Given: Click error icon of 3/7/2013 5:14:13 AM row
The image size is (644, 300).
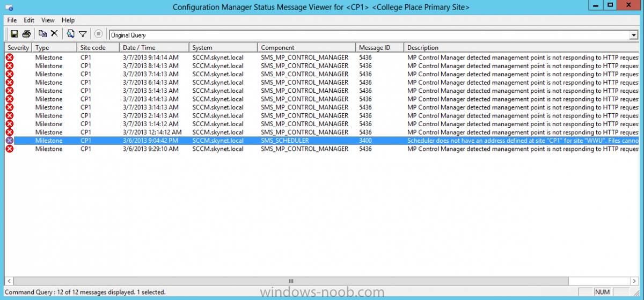Looking at the screenshot, I should 10,91.
